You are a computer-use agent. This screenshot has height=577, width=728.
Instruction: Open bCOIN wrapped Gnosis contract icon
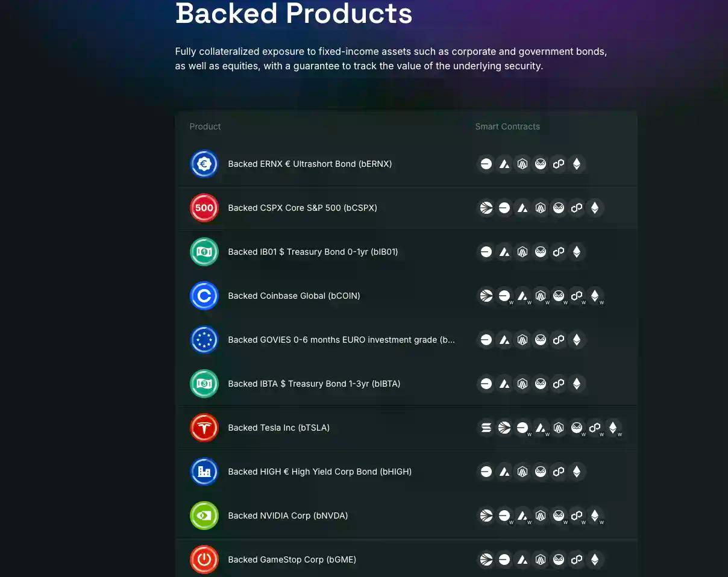coord(559,296)
